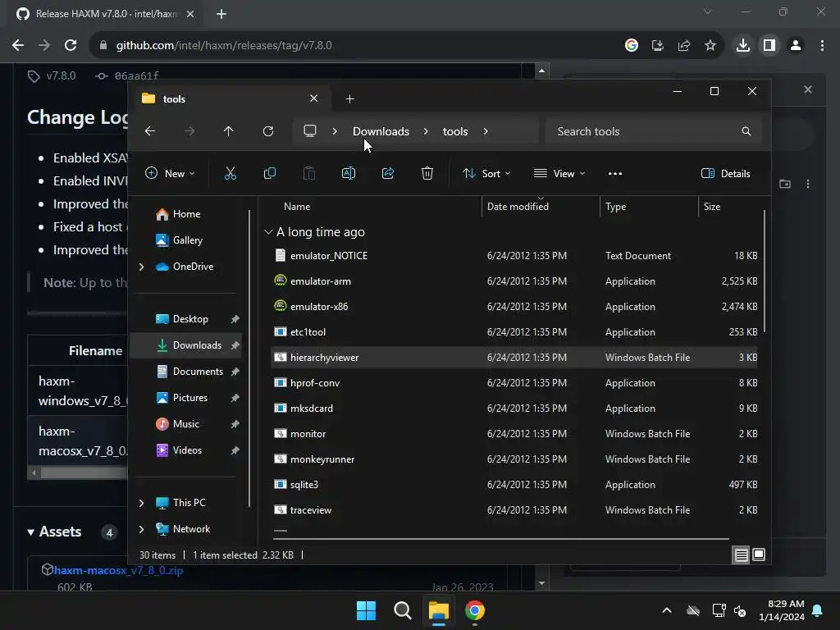
Task: Click the Share icon in File Explorer
Action: pos(388,173)
